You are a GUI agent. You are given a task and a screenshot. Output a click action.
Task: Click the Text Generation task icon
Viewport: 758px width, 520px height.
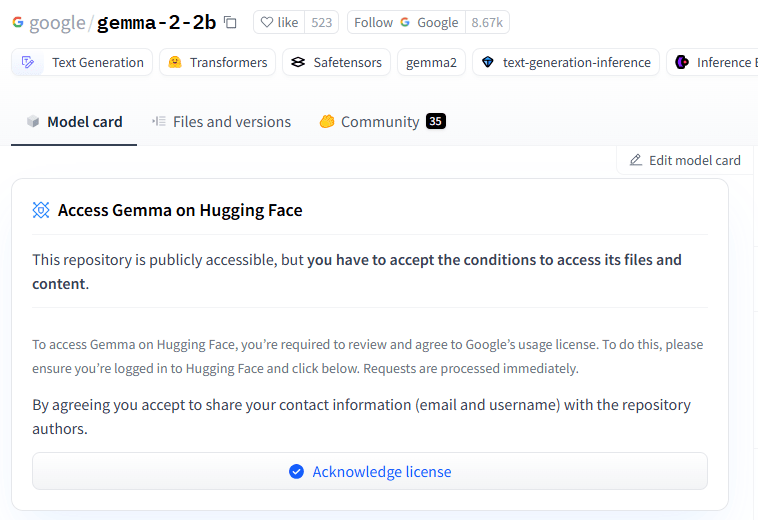28,62
